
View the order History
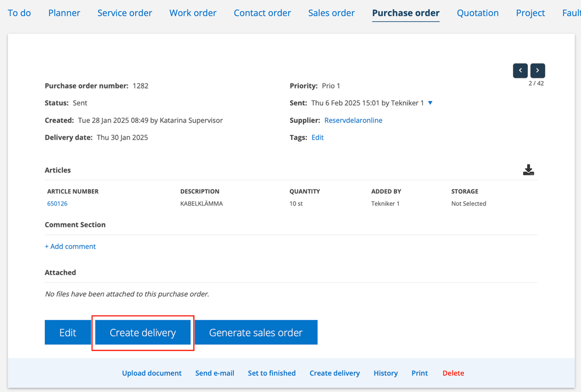[385, 373]
